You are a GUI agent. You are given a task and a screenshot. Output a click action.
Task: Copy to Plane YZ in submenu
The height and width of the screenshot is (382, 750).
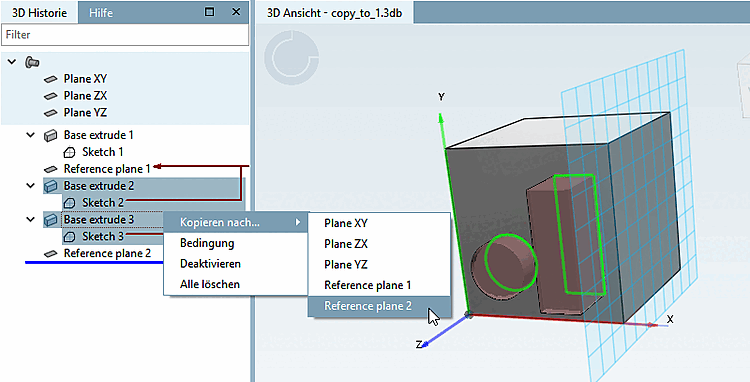pyautogui.click(x=379, y=264)
